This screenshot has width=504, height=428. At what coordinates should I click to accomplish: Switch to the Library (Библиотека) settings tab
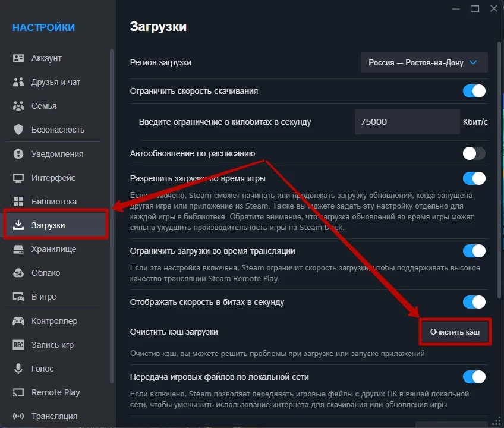53,202
